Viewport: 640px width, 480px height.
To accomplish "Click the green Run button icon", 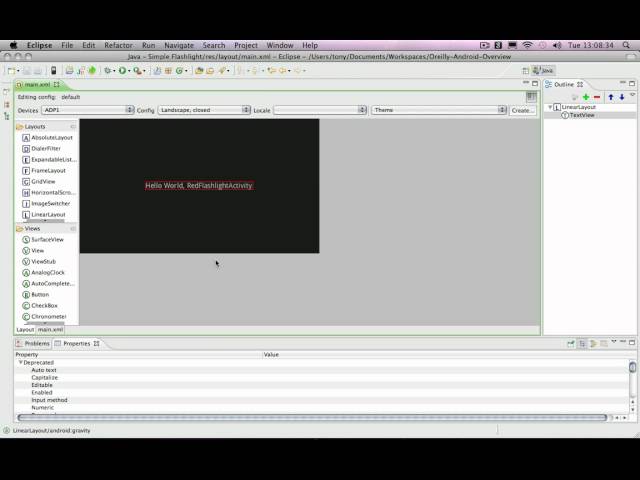I will pyautogui.click(x=122, y=71).
